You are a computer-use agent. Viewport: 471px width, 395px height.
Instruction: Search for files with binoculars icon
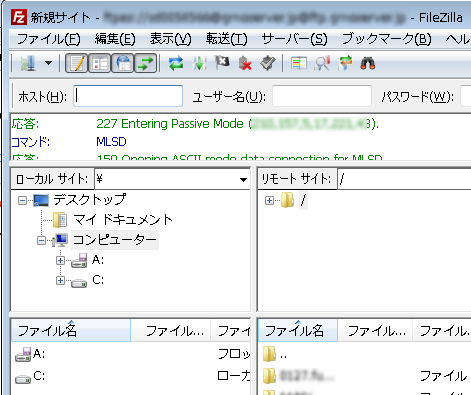point(368,63)
